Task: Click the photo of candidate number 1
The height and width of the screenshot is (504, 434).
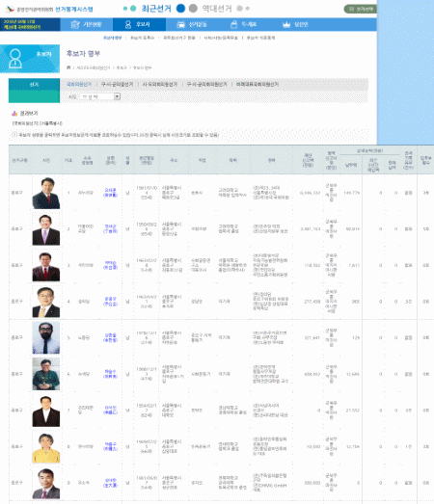Action: point(46,193)
